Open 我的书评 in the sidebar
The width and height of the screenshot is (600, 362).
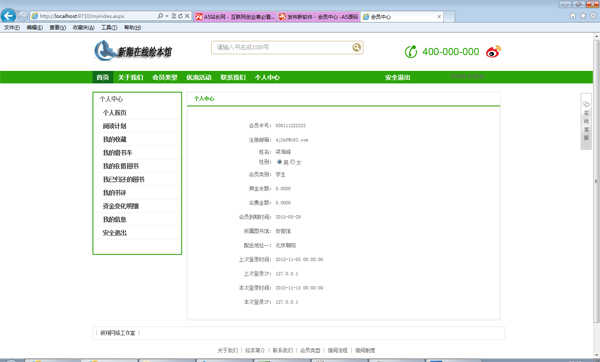[114, 193]
